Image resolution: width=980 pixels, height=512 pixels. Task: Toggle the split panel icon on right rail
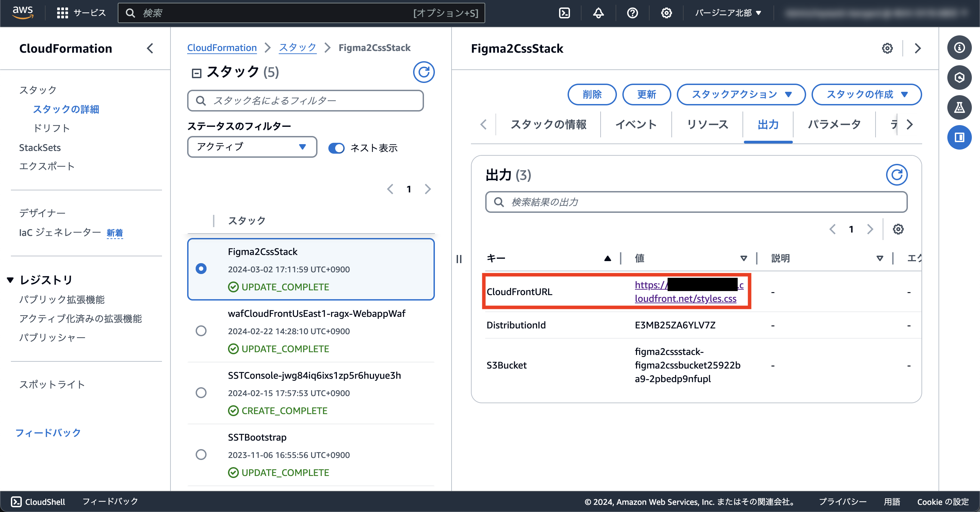point(960,137)
